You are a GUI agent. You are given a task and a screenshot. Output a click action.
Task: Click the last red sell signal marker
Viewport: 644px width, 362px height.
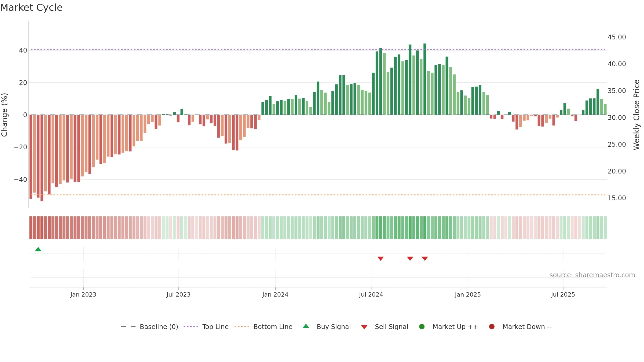point(425,258)
